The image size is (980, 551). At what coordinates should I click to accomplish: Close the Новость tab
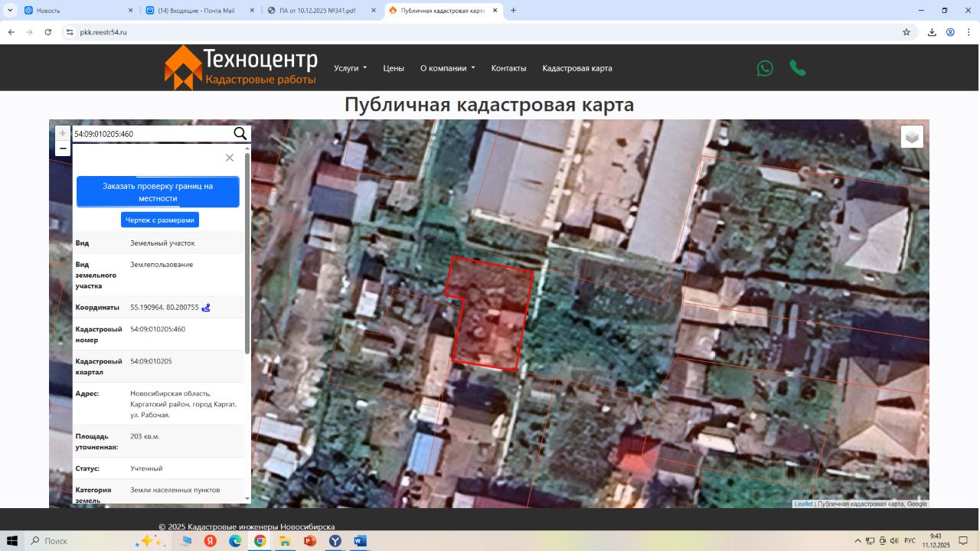click(130, 11)
